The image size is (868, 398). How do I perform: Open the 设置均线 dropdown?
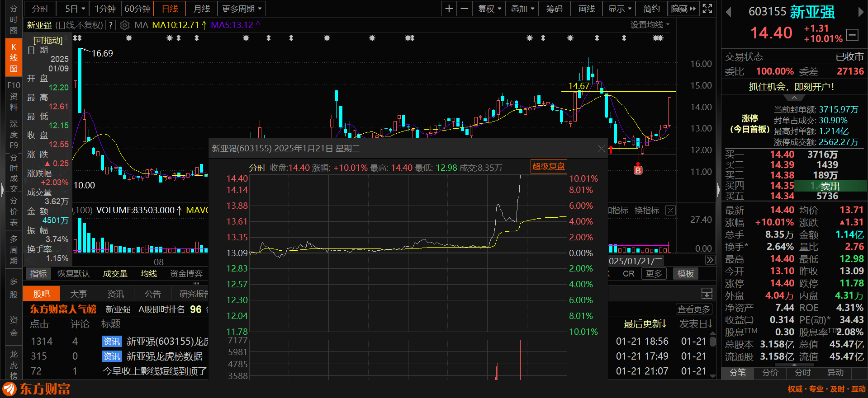click(650, 25)
